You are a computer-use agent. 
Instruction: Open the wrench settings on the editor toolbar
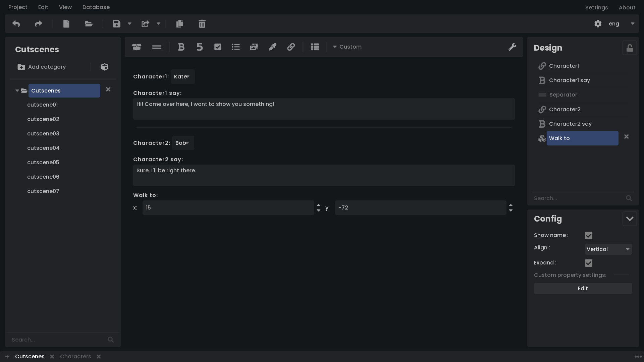(512, 47)
